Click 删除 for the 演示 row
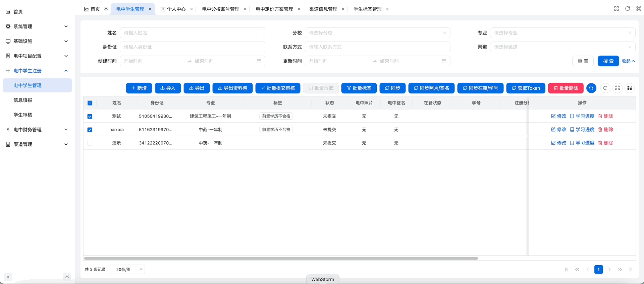 pos(606,143)
